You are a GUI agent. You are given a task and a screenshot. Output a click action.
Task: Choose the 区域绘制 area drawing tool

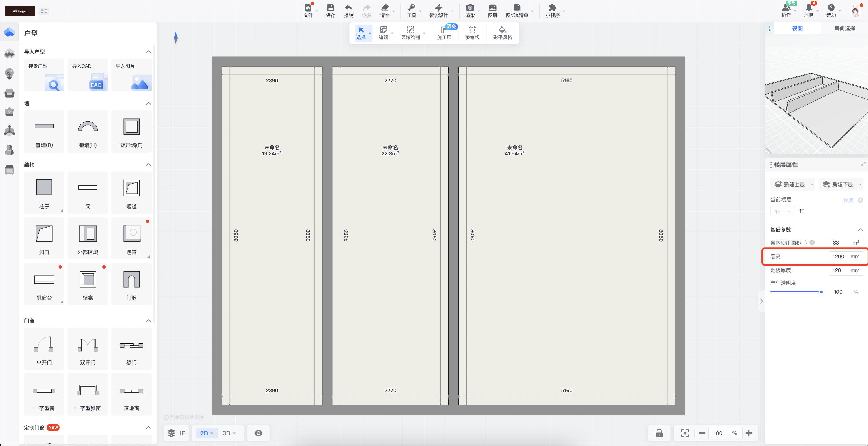[410, 33]
